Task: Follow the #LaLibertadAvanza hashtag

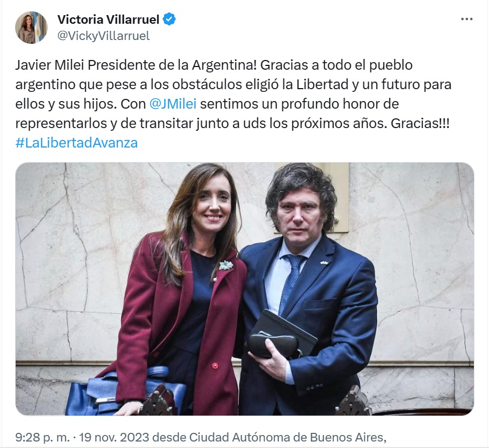Action: coord(76,143)
